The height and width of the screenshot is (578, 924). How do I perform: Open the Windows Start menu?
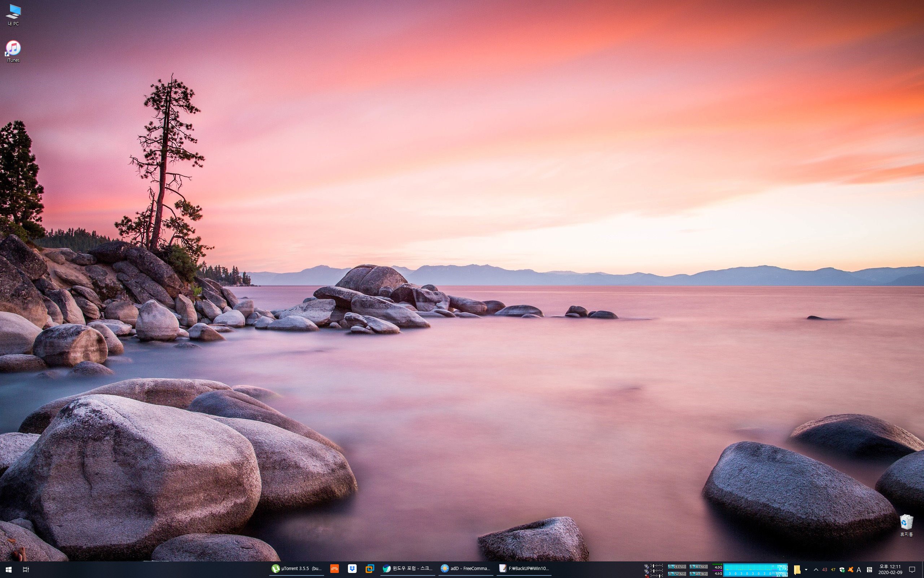[8, 570]
